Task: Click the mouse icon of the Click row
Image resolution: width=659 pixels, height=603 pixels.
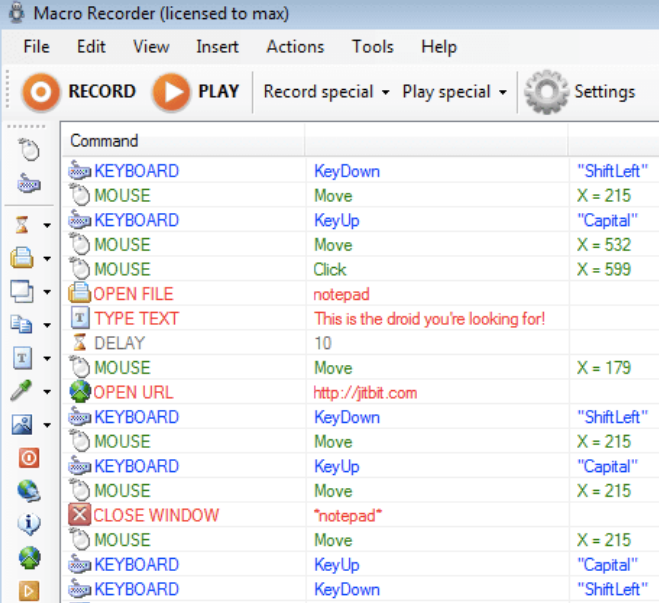Action: [x=79, y=269]
